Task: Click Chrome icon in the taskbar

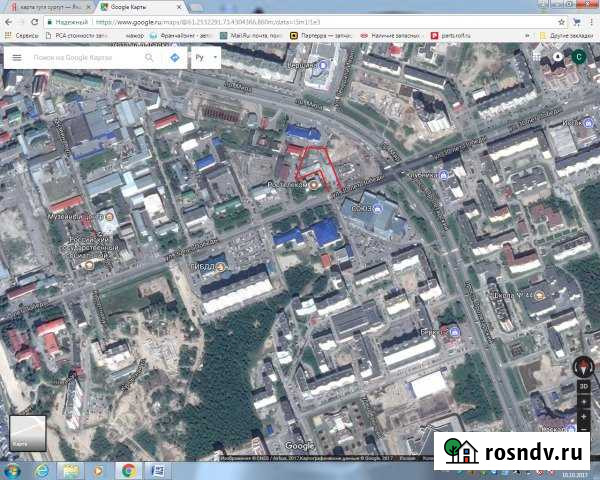Action: [x=129, y=470]
